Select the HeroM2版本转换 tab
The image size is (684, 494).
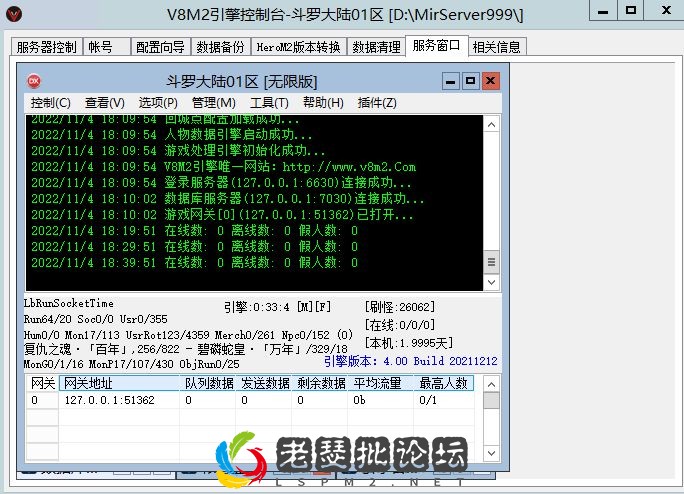pos(299,47)
